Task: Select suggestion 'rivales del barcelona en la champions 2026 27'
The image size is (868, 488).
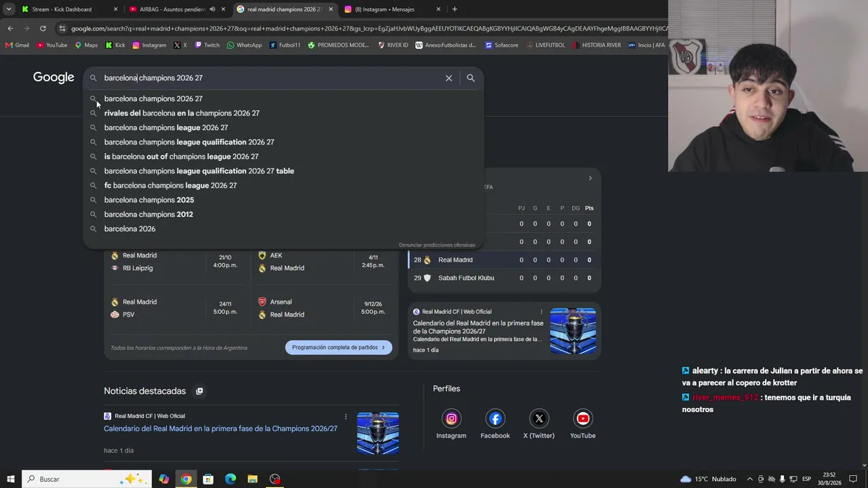Action: pos(283,113)
